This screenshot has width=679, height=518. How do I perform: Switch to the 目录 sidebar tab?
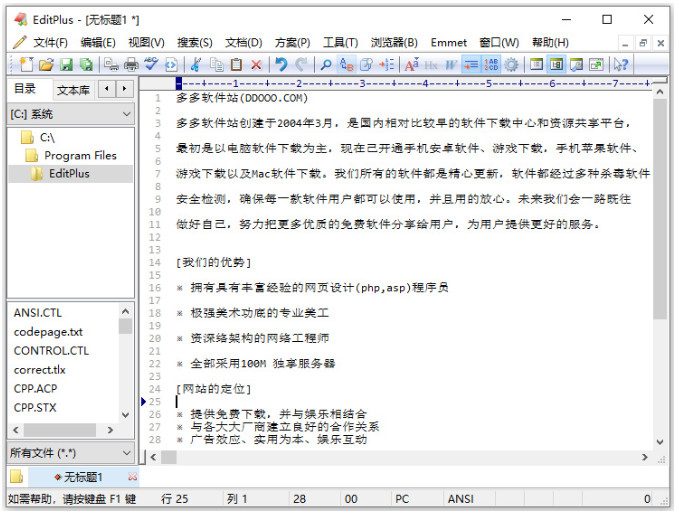click(25, 89)
